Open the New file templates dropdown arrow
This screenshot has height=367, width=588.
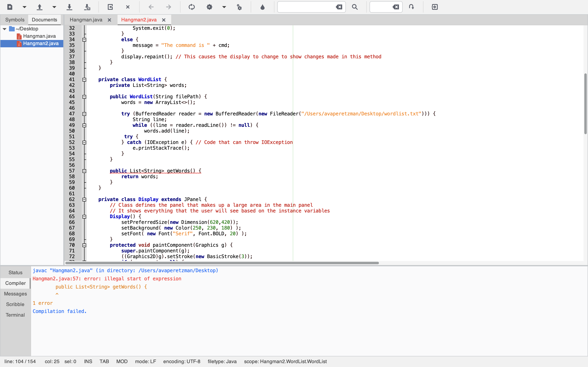(24, 7)
